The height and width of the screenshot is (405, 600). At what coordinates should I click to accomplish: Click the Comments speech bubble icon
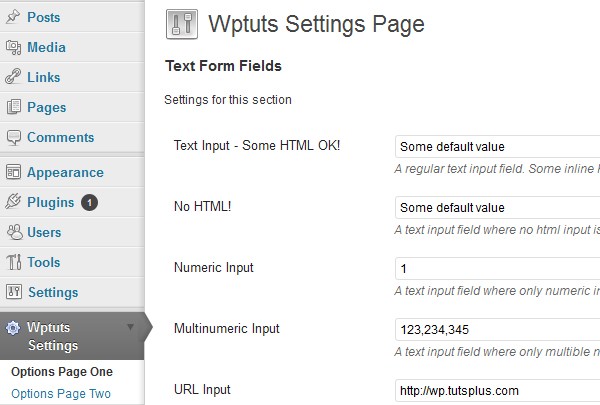(x=14, y=138)
